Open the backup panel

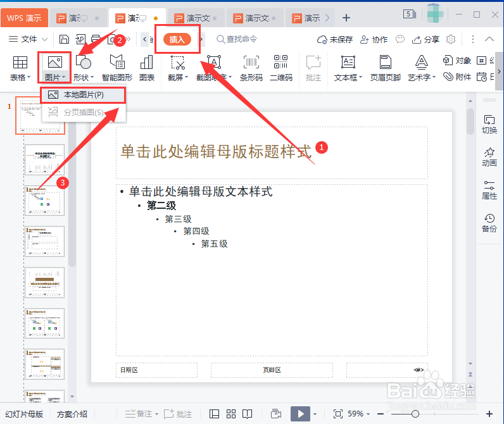pos(489,223)
